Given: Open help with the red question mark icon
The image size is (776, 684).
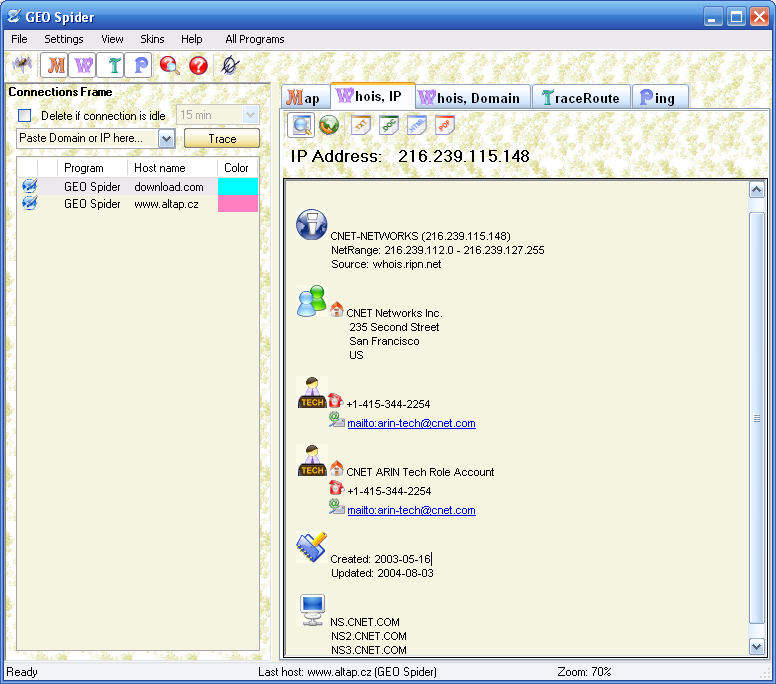Looking at the screenshot, I should pos(198,65).
